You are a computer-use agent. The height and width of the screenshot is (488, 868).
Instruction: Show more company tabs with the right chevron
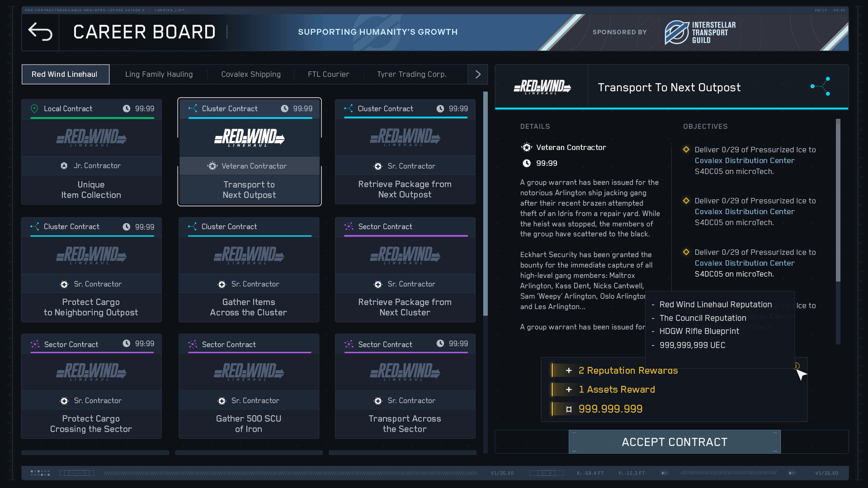click(478, 74)
